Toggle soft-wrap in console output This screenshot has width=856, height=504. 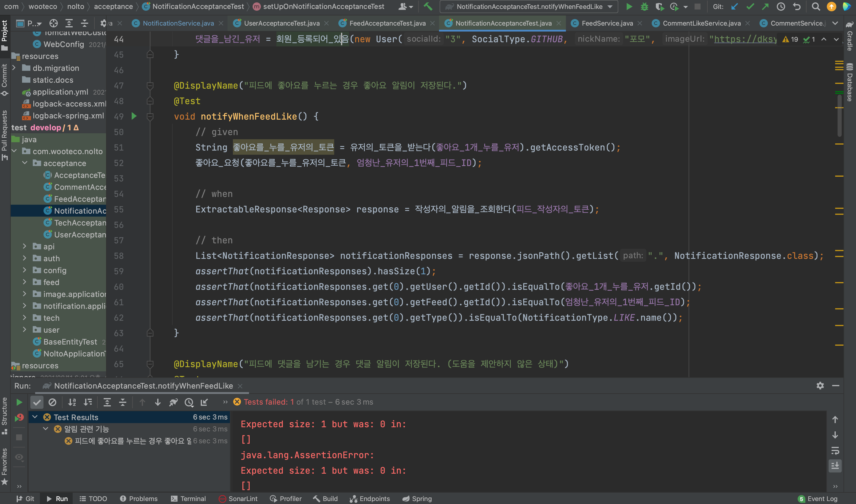pos(835,450)
